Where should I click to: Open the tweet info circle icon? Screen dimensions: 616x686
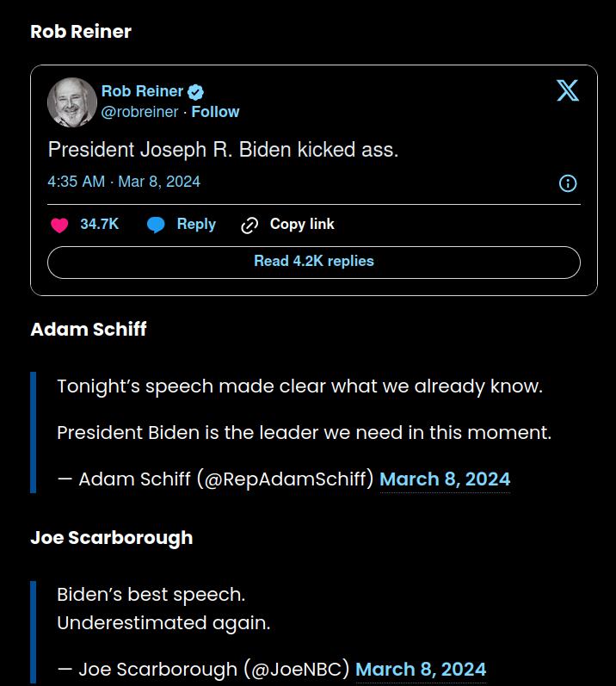coord(568,182)
